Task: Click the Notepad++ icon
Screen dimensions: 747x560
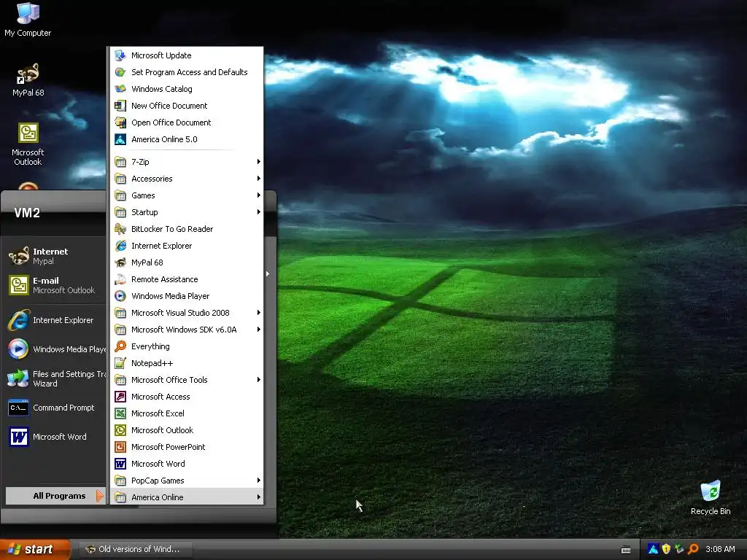Action: pos(120,363)
